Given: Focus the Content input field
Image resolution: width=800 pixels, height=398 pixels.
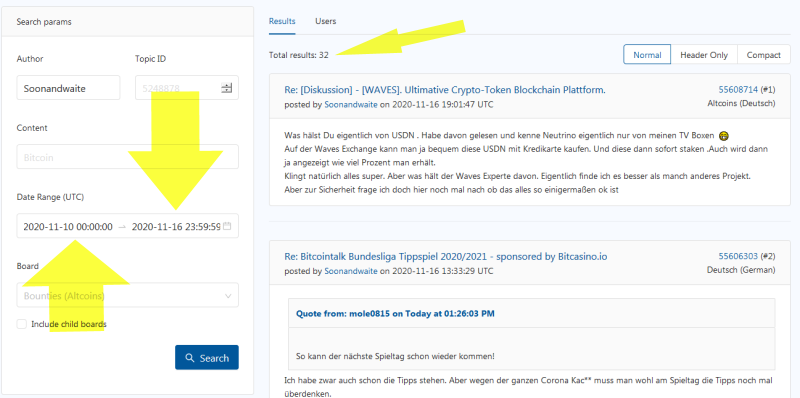Looking at the screenshot, I should click(127, 157).
